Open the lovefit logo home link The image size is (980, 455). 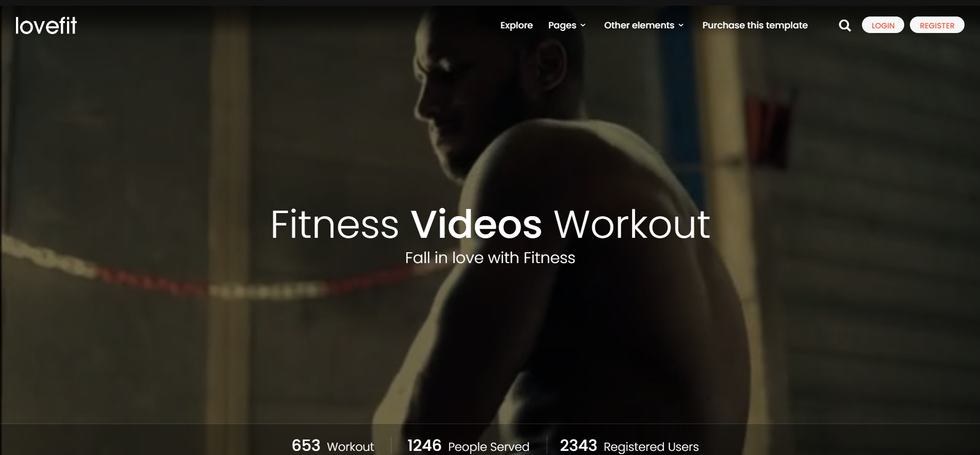coord(46,25)
